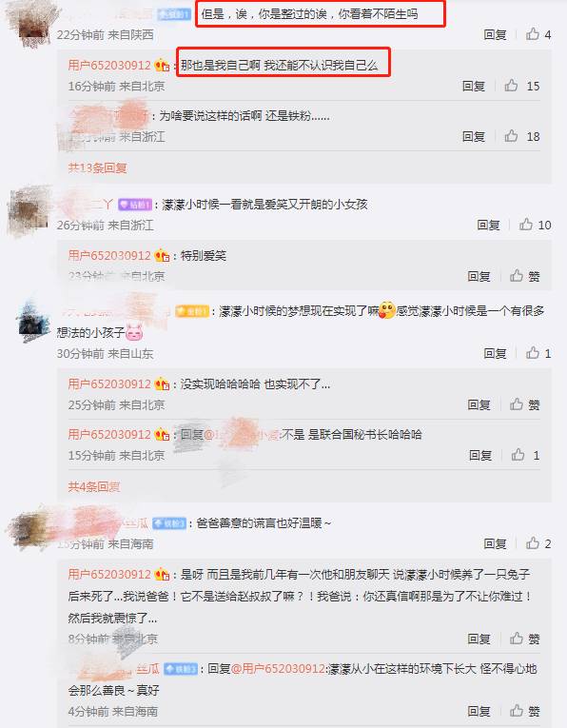Like the comment with 2 likes from 海南
This screenshot has width=567, height=728.
point(538,543)
